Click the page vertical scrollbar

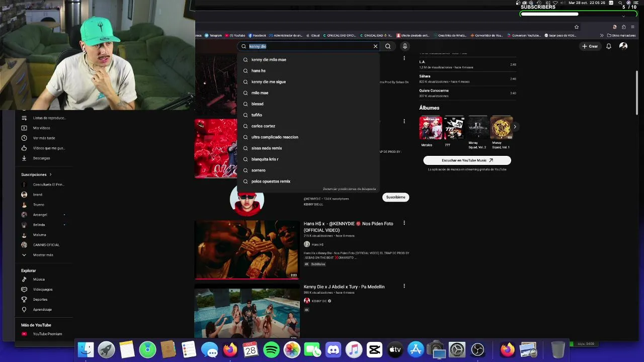637,93
